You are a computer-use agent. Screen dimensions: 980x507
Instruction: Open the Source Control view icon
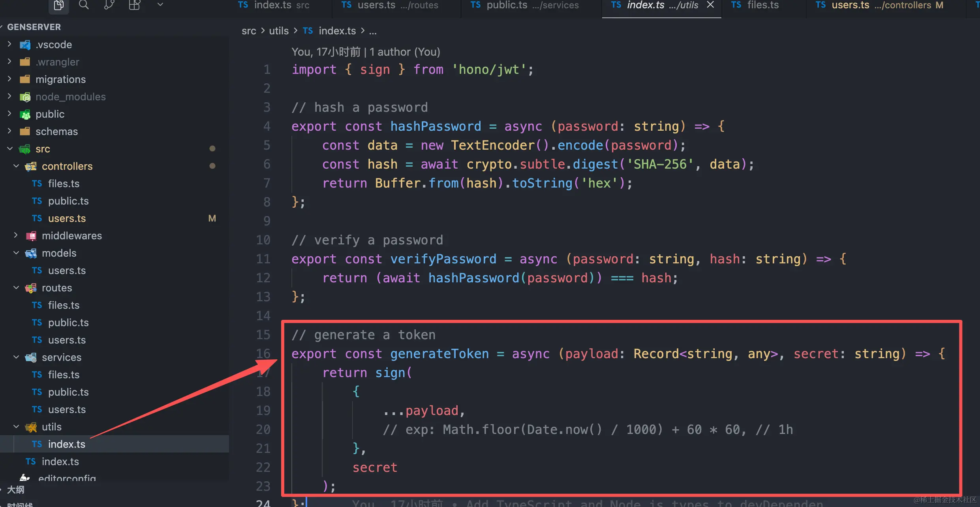coord(109,5)
